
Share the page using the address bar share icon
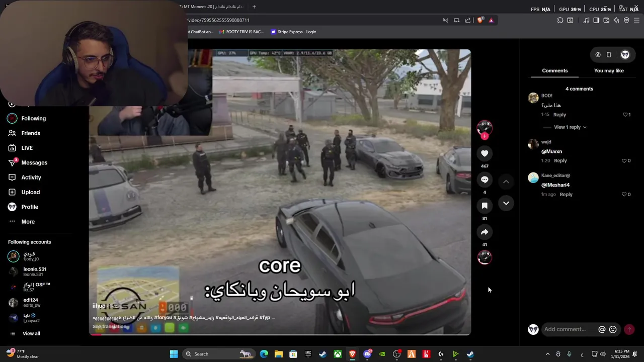(x=468, y=20)
